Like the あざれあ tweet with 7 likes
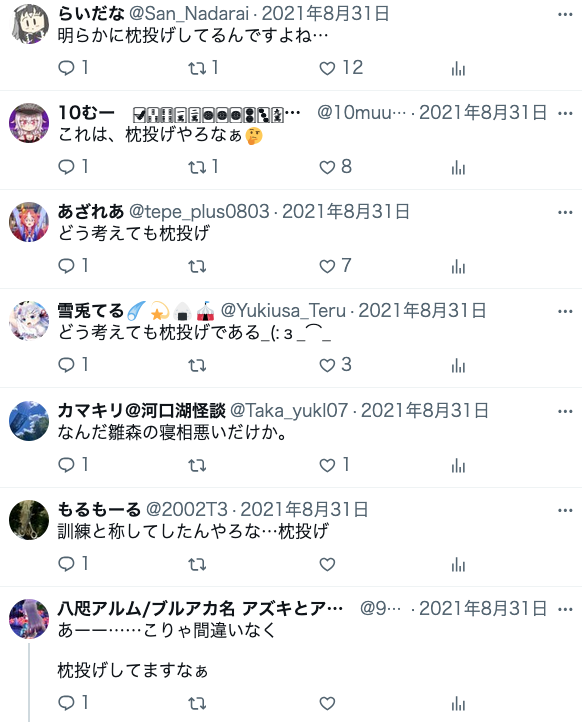This screenshot has height=722, width=582. [335, 266]
